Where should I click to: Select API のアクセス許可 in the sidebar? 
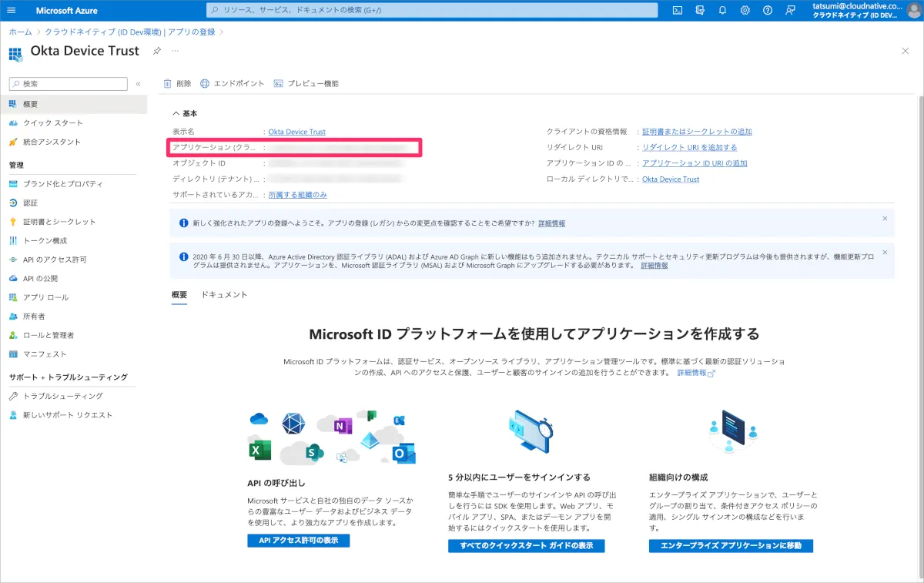point(55,260)
